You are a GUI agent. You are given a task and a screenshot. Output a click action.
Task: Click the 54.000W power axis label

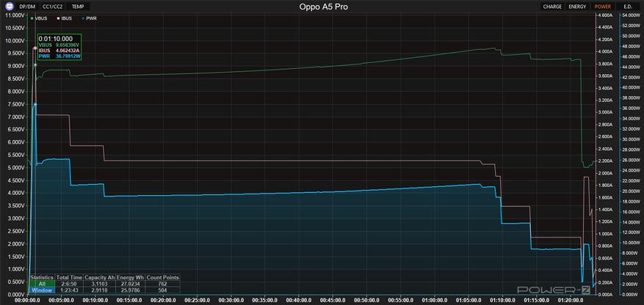click(632, 15)
